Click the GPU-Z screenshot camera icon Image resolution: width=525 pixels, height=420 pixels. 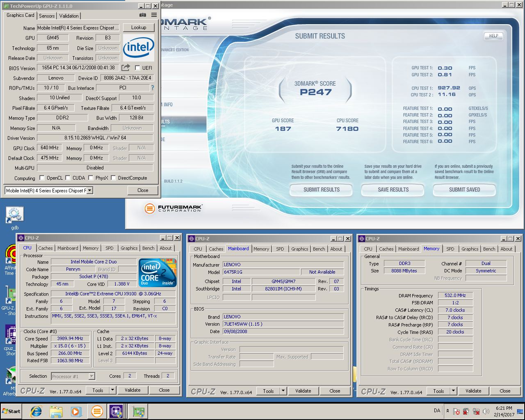pyautogui.click(x=142, y=15)
